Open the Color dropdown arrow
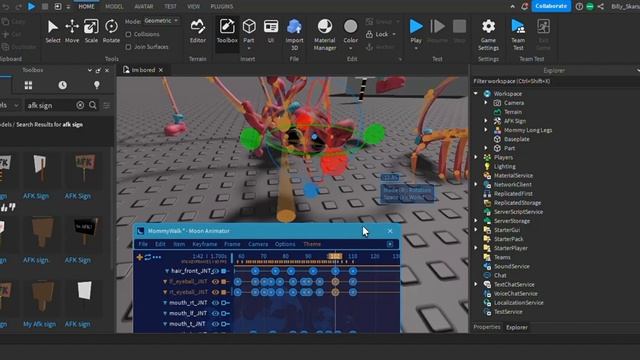This screenshot has width=640, height=360. point(351,48)
